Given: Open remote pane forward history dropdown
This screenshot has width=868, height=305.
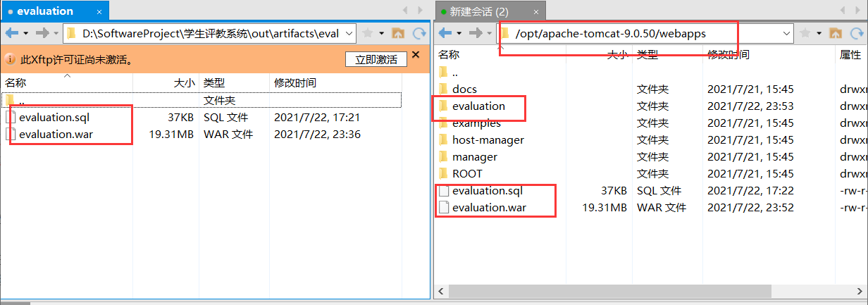Looking at the screenshot, I should 490,33.
